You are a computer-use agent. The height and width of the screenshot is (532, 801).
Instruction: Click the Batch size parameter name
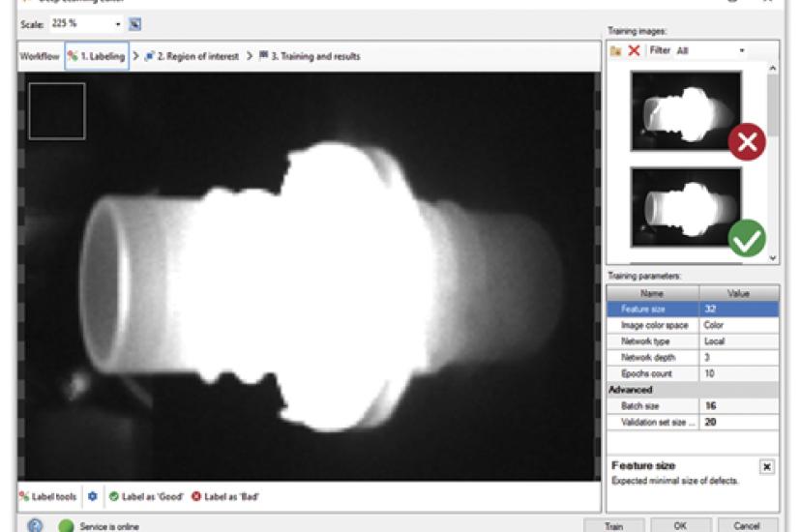pyautogui.click(x=640, y=406)
